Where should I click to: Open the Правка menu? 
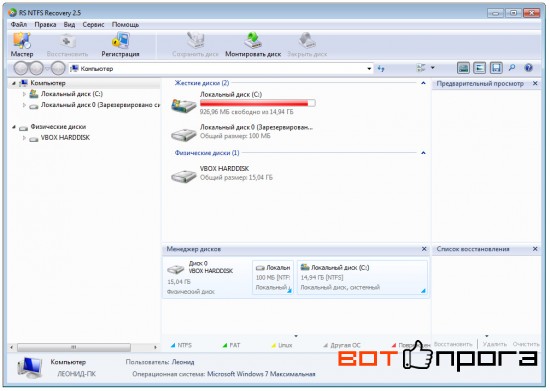[45, 25]
